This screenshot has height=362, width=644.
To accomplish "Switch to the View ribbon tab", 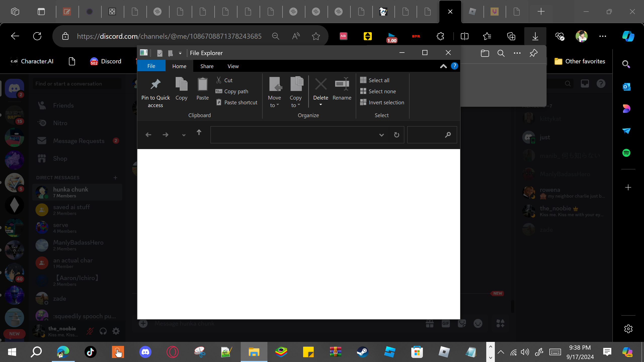I will tap(233, 66).
